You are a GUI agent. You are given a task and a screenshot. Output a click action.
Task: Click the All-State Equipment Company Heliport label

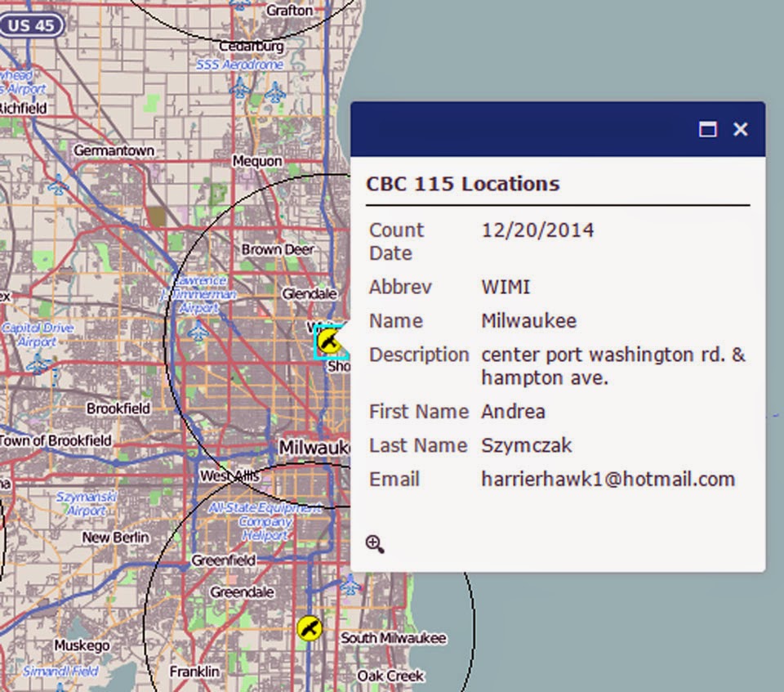click(265, 522)
